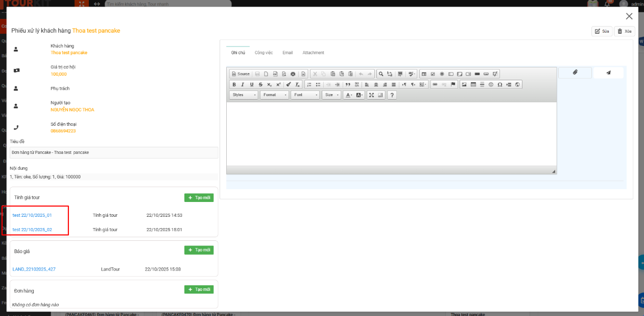The height and width of the screenshot is (316, 644).
Task: Open the Text Color picker
Action: [348, 95]
